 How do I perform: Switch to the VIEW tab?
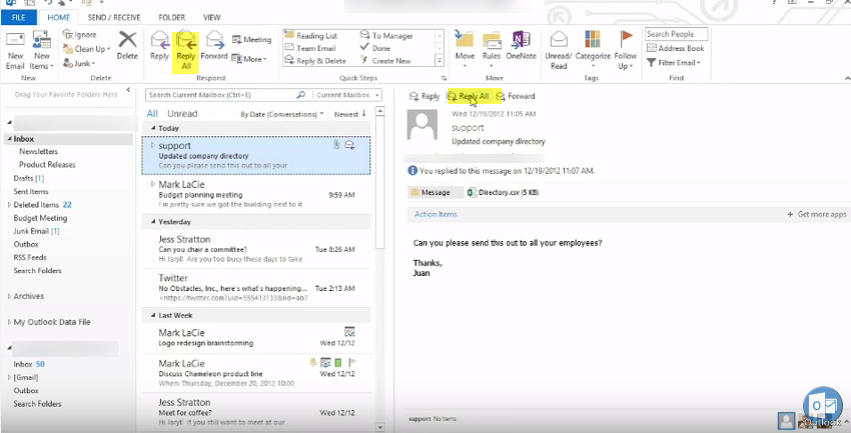pyautogui.click(x=212, y=17)
